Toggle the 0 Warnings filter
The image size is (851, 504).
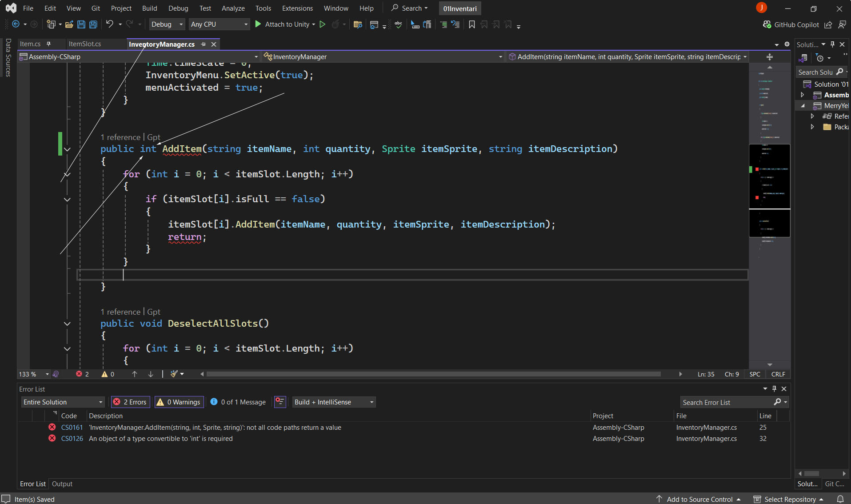(179, 402)
